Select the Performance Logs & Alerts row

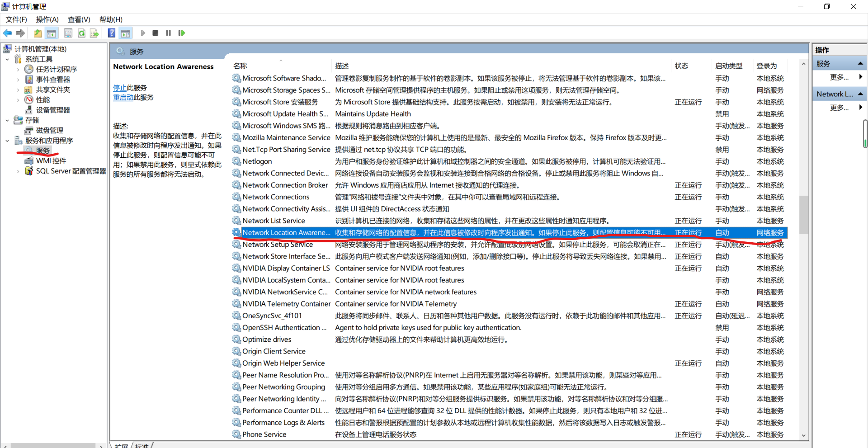[509, 422]
